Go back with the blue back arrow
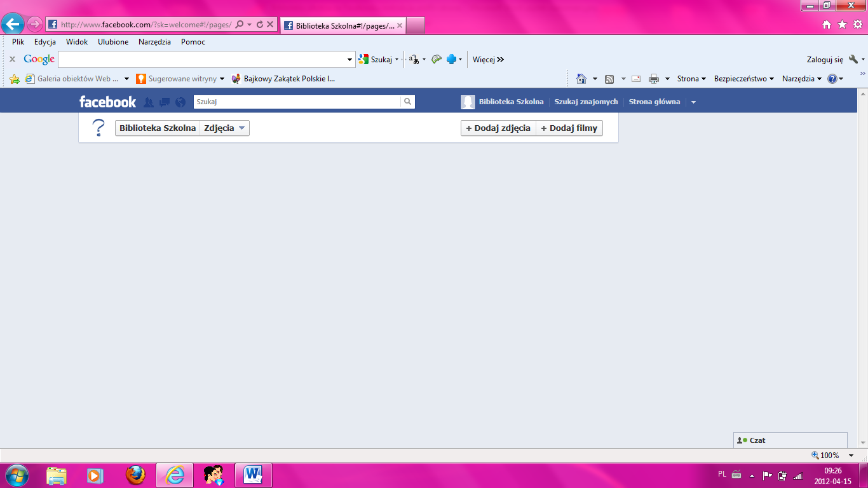Image resolution: width=868 pixels, height=488 pixels. [x=13, y=24]
